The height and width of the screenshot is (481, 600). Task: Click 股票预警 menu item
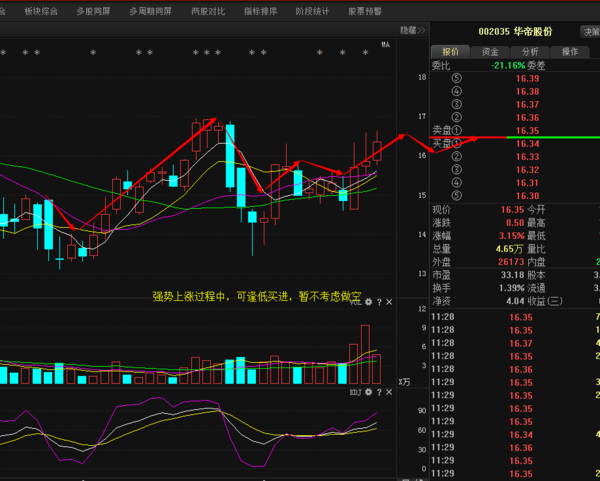pyautogui.click(x=364, y=11)
